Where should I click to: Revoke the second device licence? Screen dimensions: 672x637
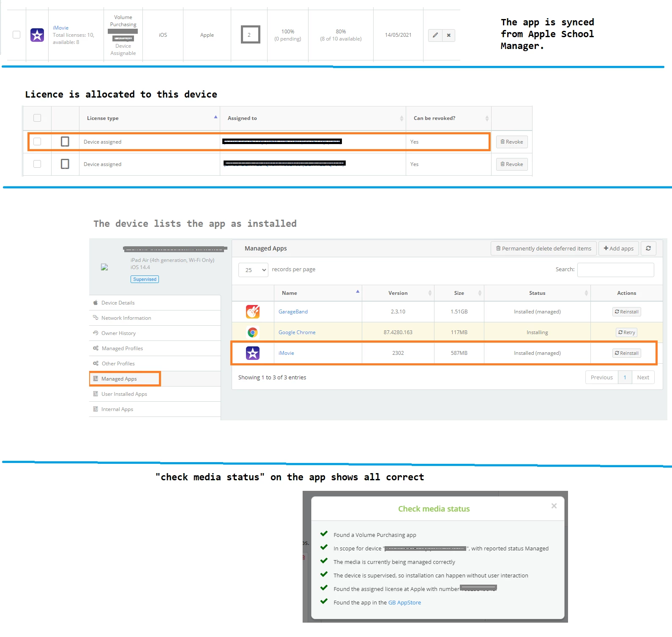pos(511,164)
